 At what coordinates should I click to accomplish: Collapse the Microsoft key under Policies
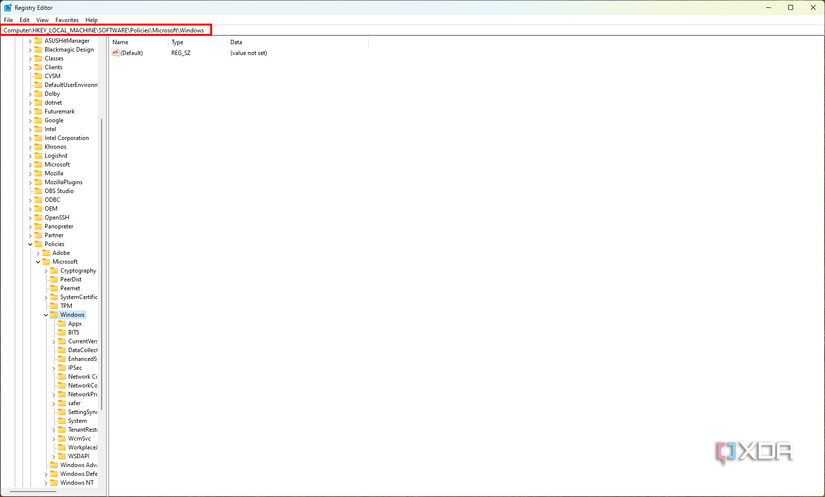click(38, 261)
